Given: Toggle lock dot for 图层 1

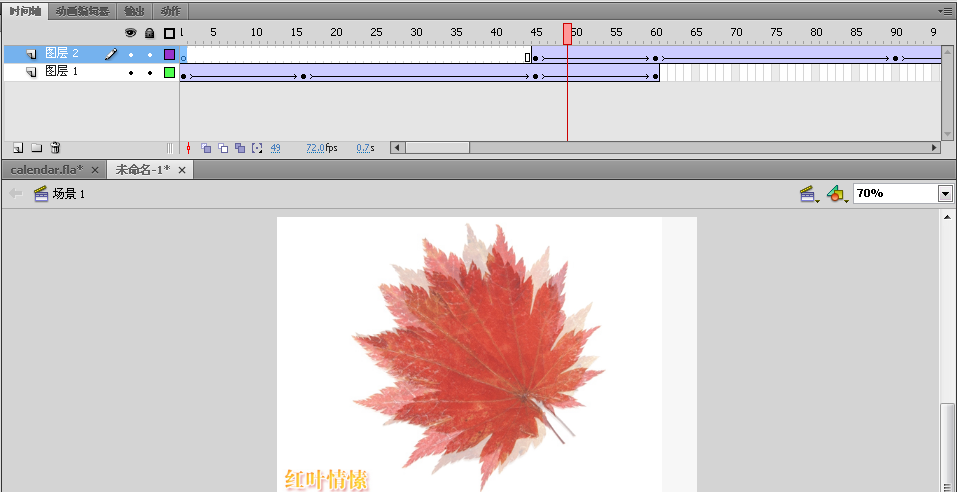Looking at the screenshot, I should click(150, 73).
